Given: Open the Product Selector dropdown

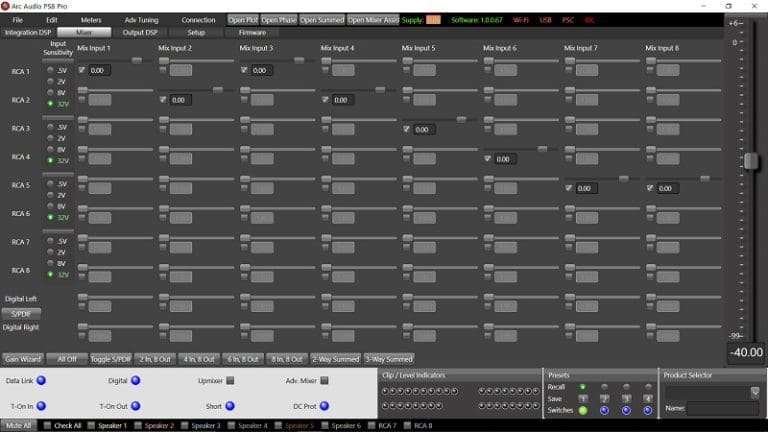Looking at the screenshot, I should (754, 393).
